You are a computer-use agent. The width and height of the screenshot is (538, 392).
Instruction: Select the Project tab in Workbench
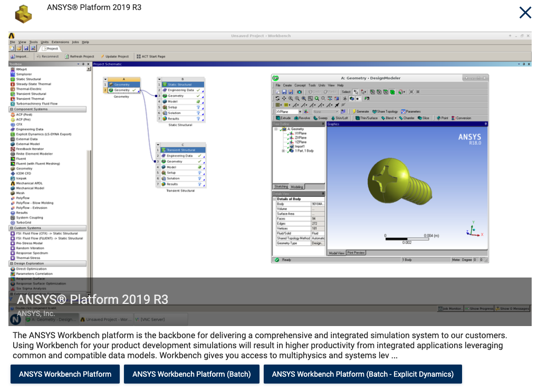[x=51, y=49]
